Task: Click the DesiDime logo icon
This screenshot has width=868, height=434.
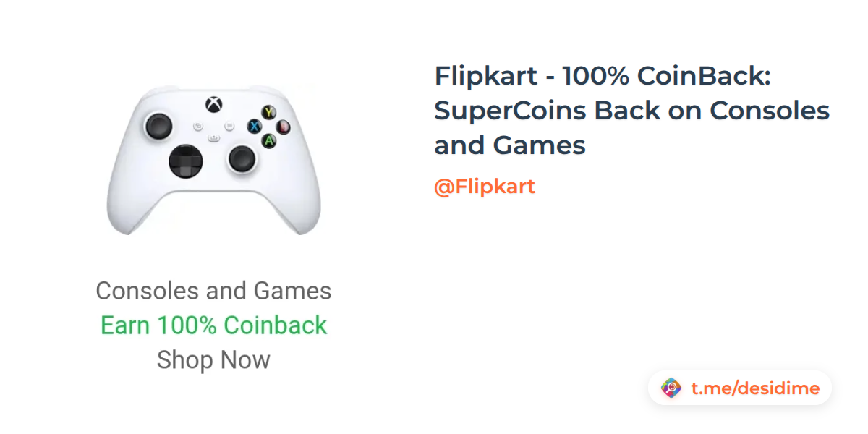Action: 671,388
